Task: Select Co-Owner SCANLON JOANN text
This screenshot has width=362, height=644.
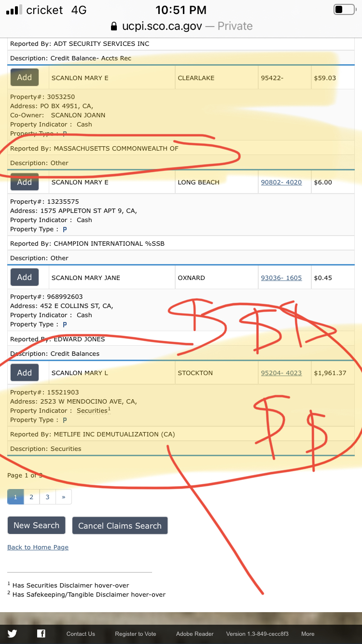Action: point(57,115)
